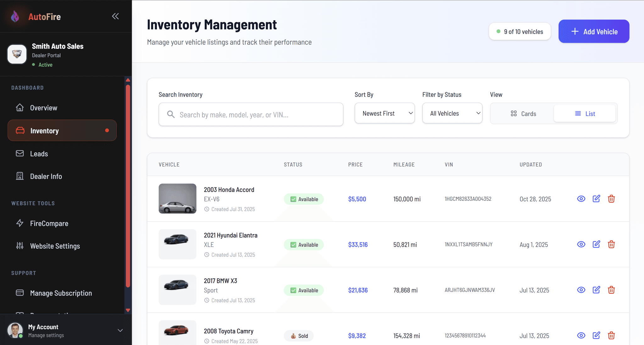Click the Search Inventory field

point(251,114)
